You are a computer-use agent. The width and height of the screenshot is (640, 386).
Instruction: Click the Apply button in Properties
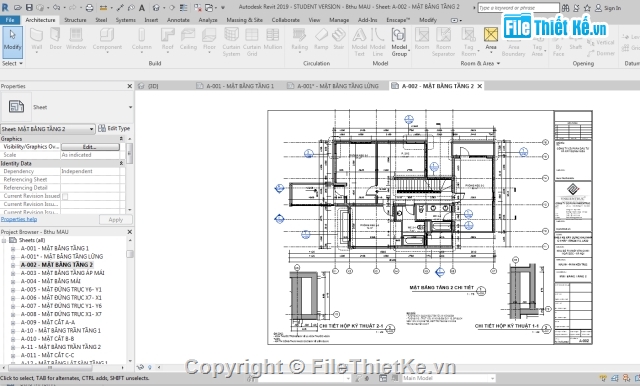tap(116, 220)
